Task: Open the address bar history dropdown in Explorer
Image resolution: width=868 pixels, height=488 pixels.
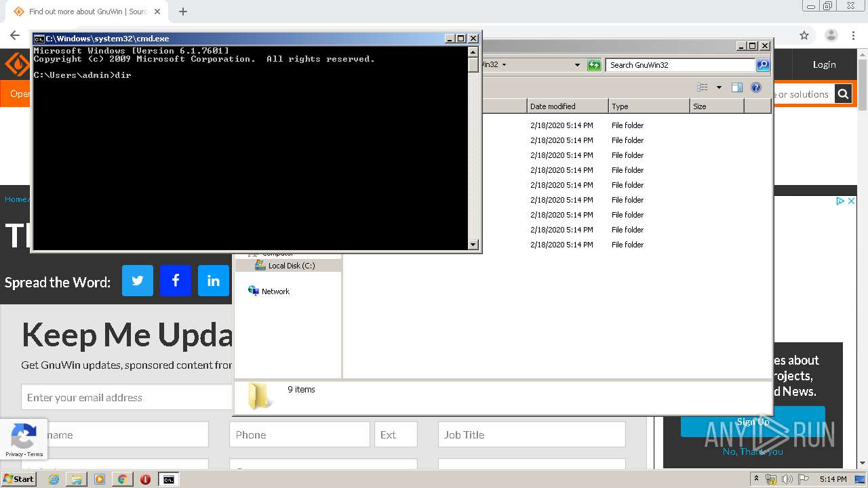Action: 577,65
